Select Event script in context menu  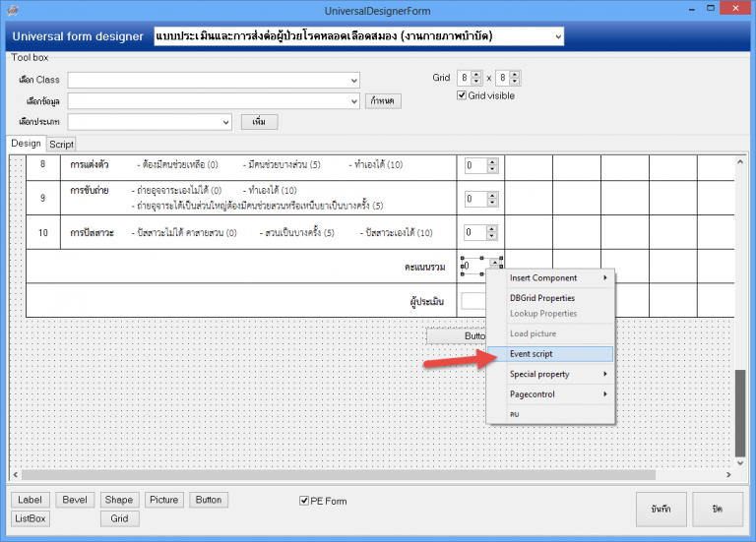click(x=551, y=354)
